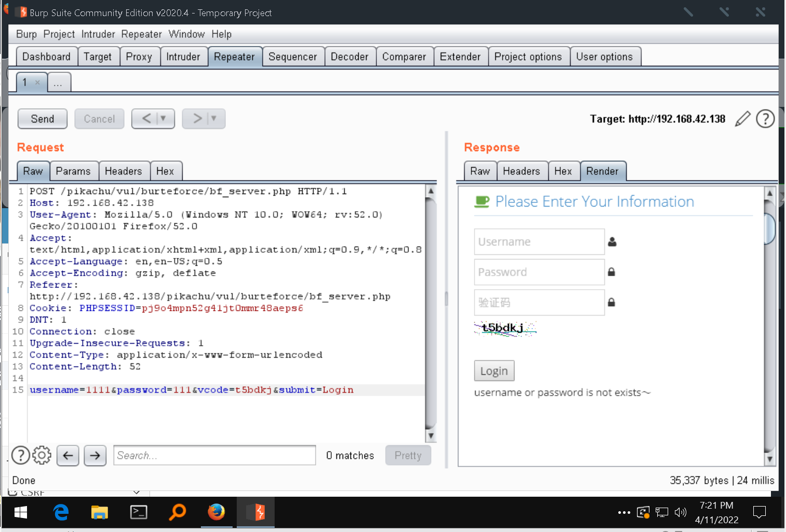Select request Hex tab
Viewport: 786px width, 532px height.
pyautogui.click(x=165, y=171)
